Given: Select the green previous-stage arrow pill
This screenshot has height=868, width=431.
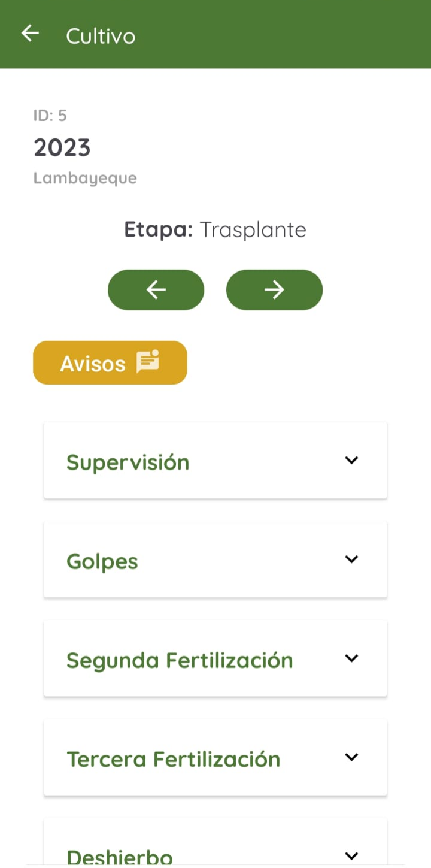Looking at the screenshot, I should coord(156,289).
